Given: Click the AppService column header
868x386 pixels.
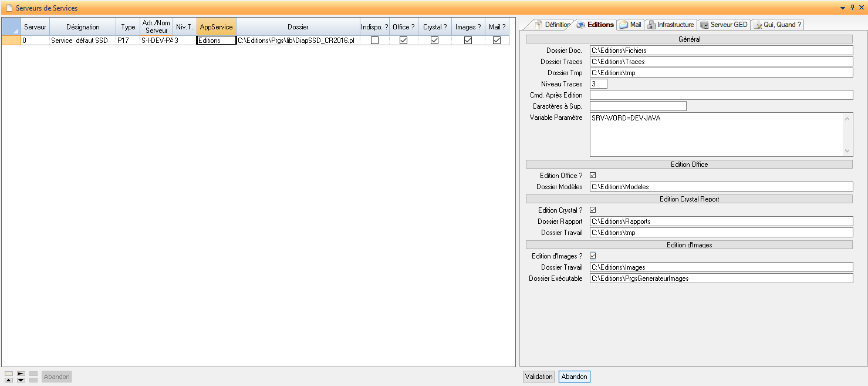Looking at the screenshot, I should click(x=216, y=27).
